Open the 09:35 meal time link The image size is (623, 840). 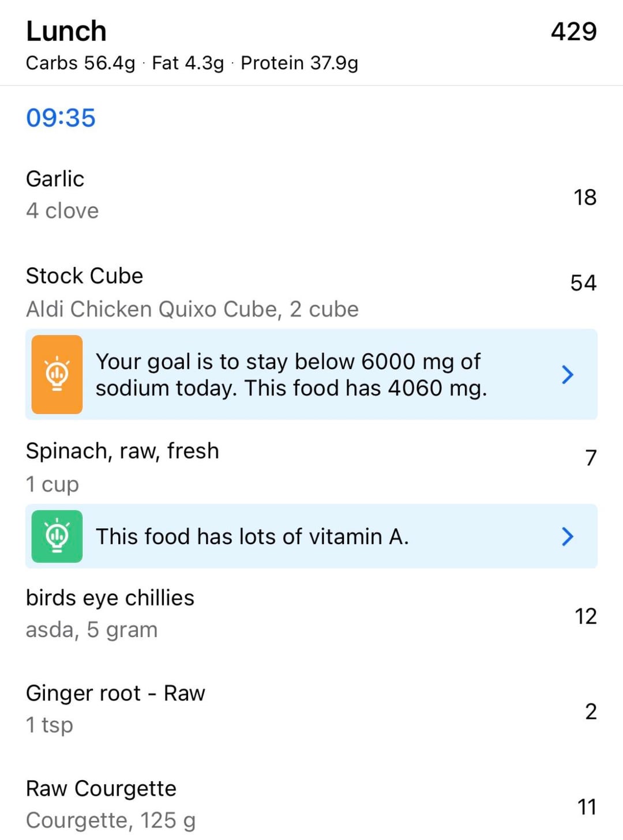(61, 118)
